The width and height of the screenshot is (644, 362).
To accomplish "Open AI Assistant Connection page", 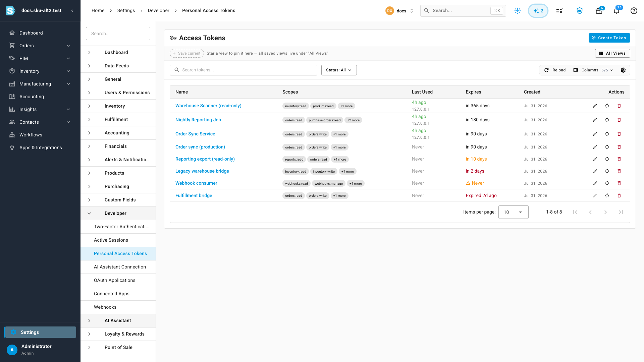I will click(118, 267).
